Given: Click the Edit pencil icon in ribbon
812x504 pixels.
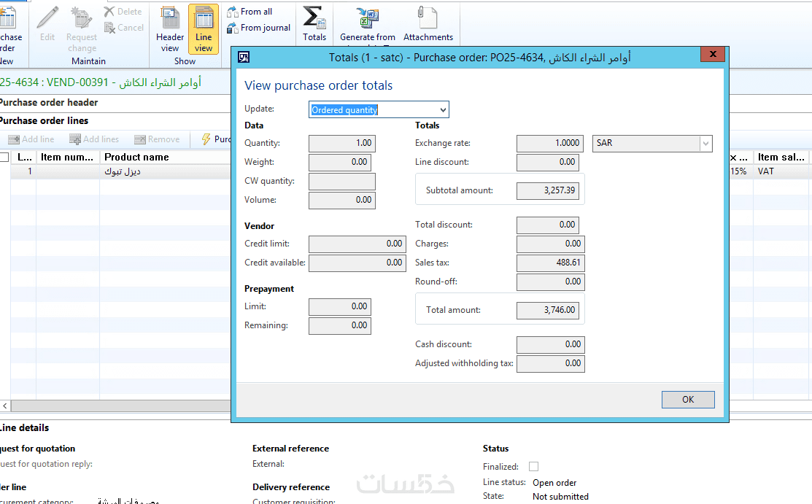Looking at the screenshot, I should (47, 18).
